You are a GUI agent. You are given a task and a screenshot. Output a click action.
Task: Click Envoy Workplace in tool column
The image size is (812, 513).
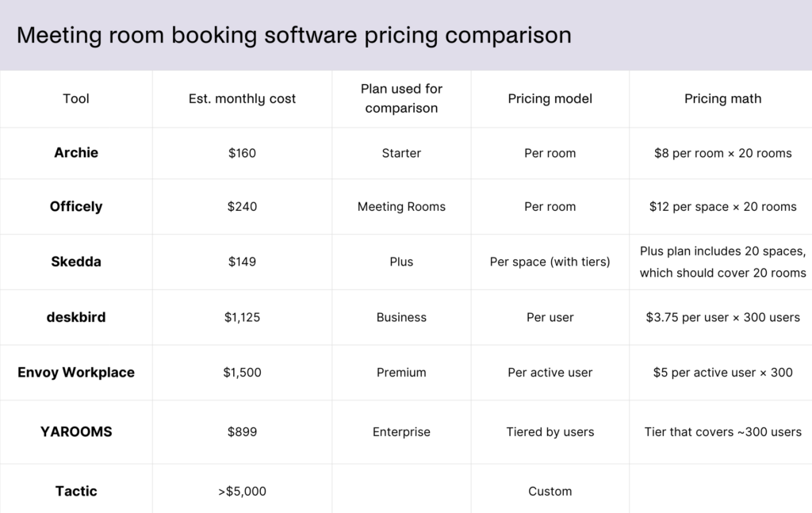[76, 373]
